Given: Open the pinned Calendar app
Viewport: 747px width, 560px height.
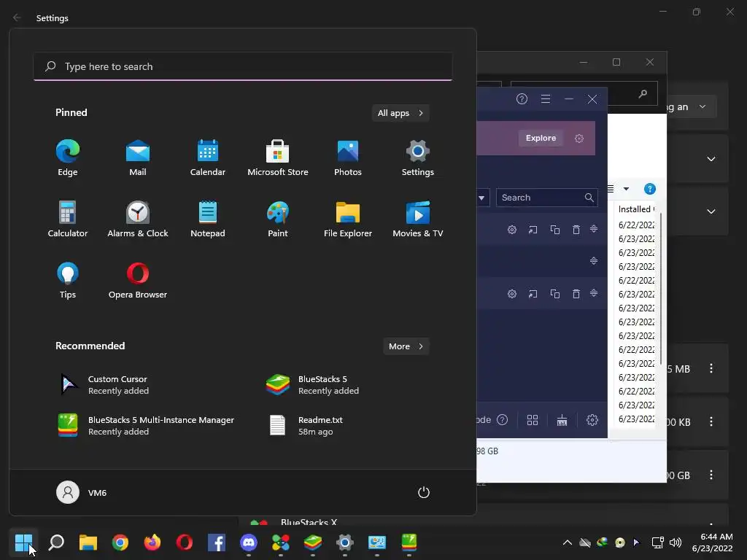Looking at the screenshot, I should point(208,158).
